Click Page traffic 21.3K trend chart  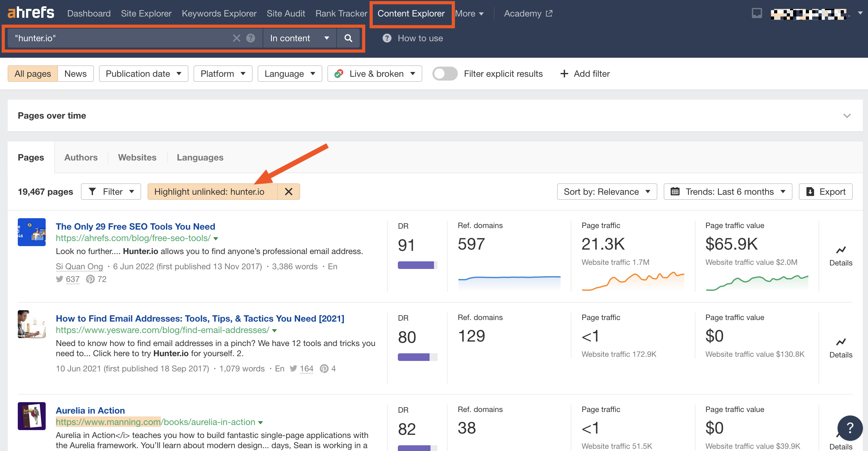coord(633,281)
